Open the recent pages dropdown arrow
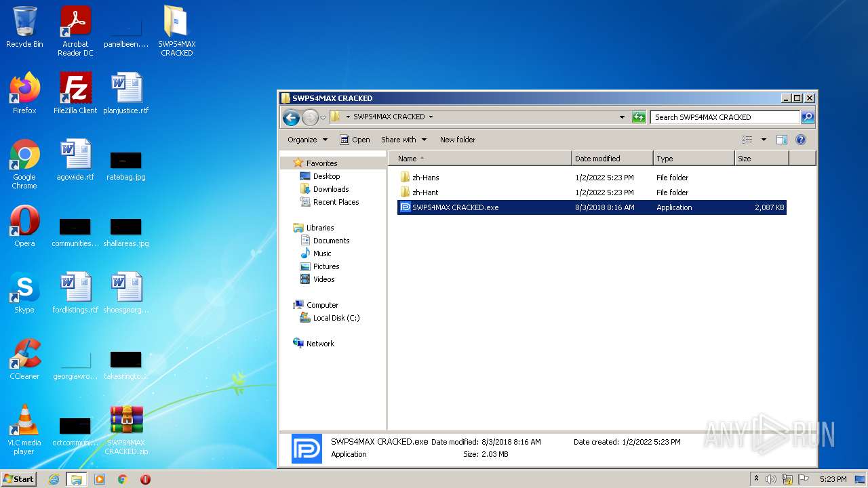The height and width of the screenshot is (488, 868). pyautogui.click(x=323, y=117)
